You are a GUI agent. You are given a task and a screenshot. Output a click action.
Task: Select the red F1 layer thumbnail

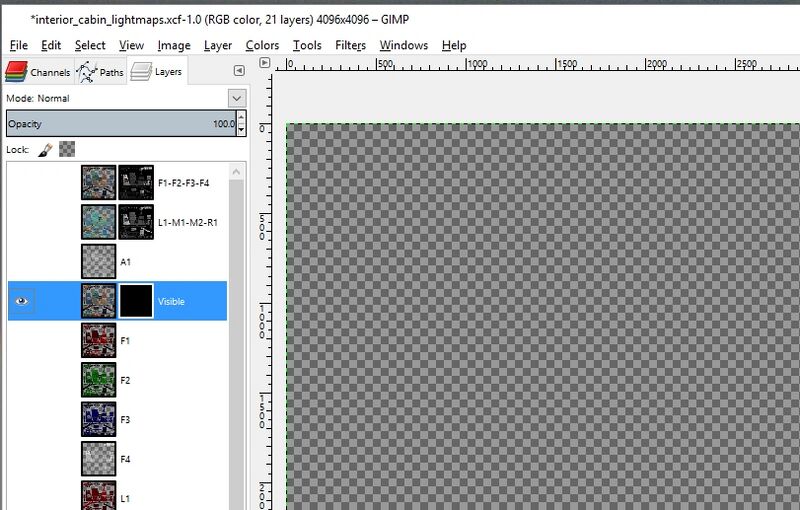click(98, 340)
